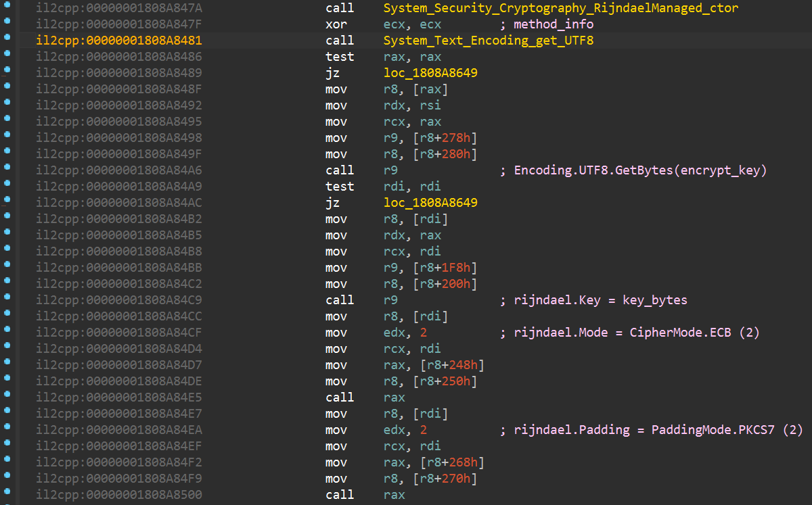812x505 pixels.
Task: Click the 'rcx, rax' operands
Action: tap(412, 122)
